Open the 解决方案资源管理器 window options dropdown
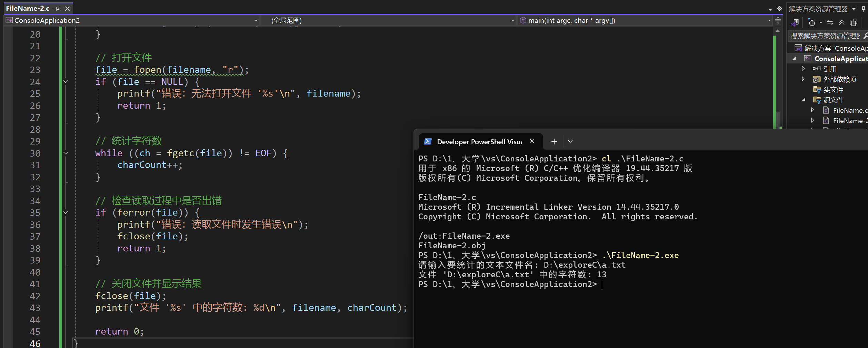The width and height of the screenshot is (868, 348). coord(854,9)
